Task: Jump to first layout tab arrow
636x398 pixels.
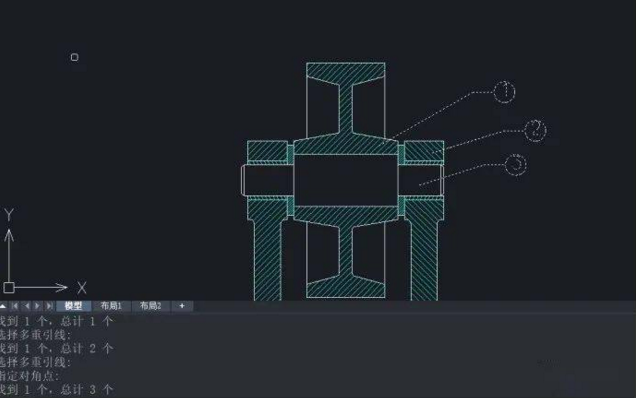Action: pyautogui.click(x=15, y=306)
